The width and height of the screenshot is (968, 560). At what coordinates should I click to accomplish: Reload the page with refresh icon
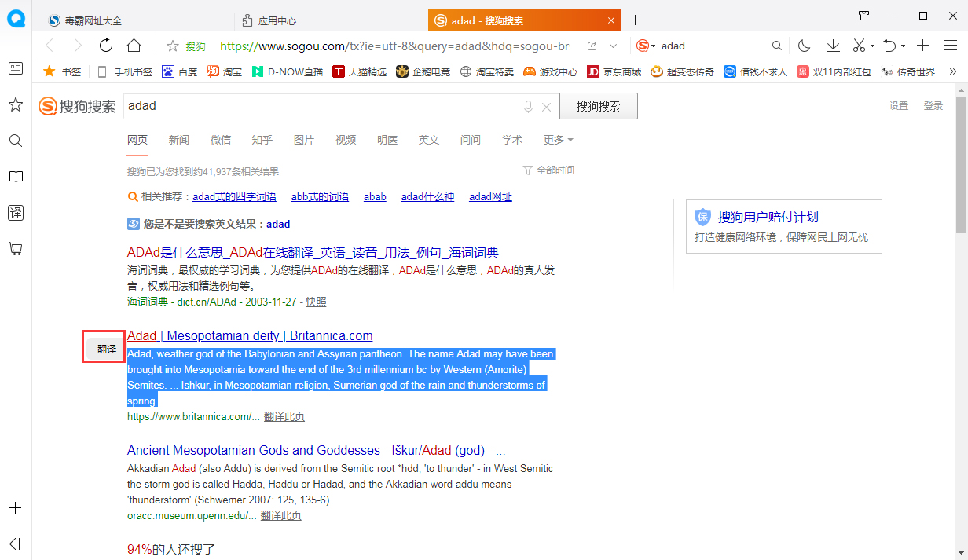tap(106, 46)
